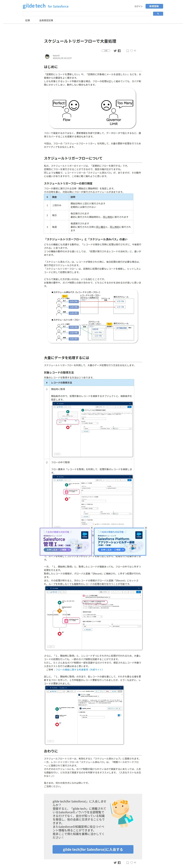Open the 会員限定記事 tab

[x=46, y=21]
